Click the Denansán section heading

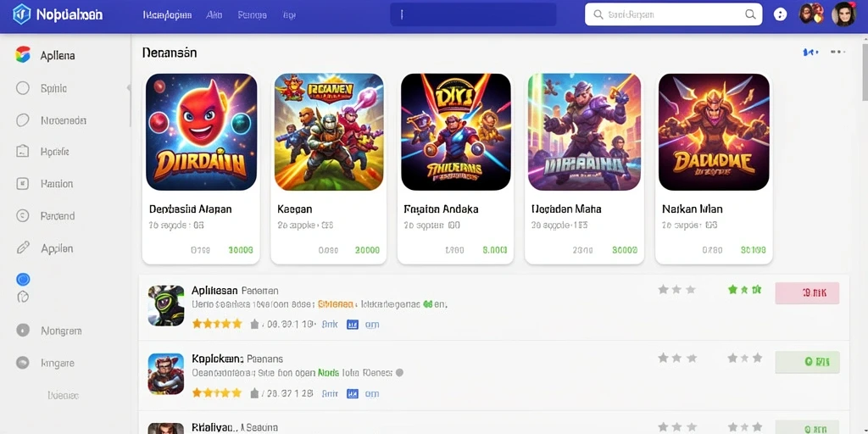pos(170,53)
